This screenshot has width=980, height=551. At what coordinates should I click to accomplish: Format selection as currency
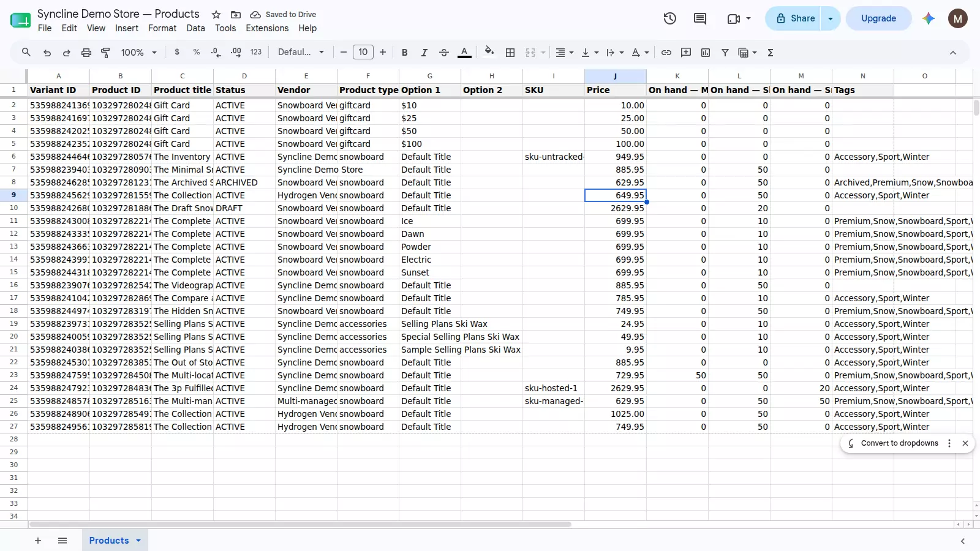177,53
